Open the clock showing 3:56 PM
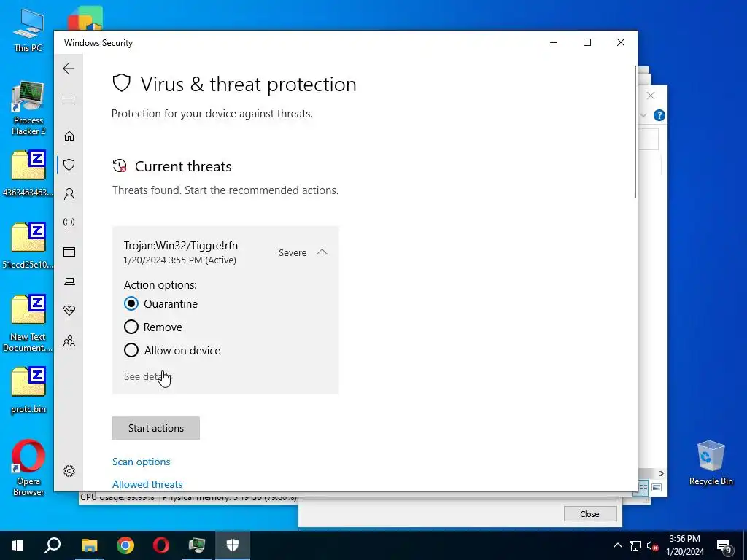 [685, 545]
